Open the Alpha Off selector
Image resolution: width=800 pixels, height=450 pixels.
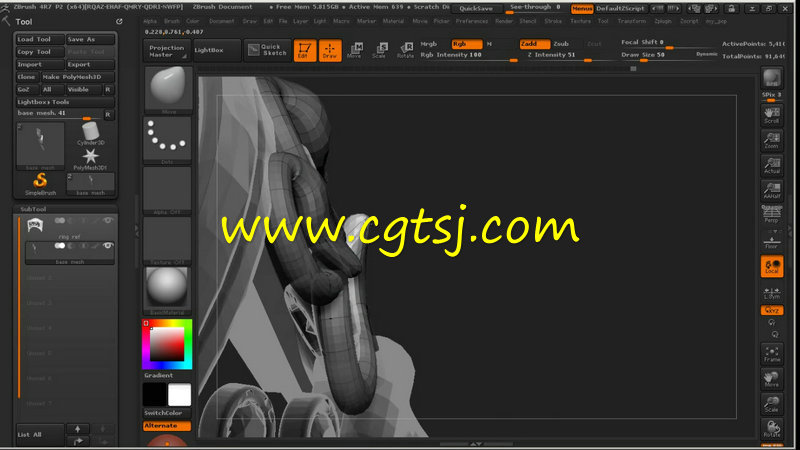pyautogui.click(x=168, y=190)
